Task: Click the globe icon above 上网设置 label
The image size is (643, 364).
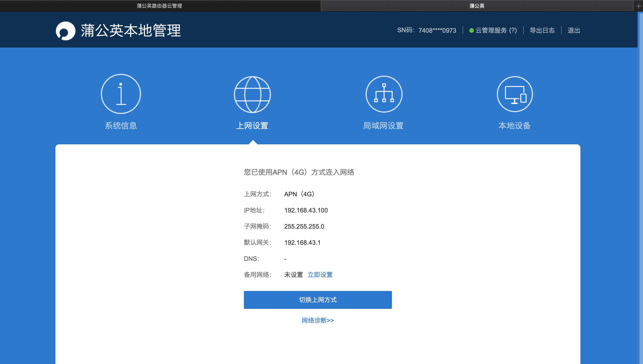Action: pyautogui.click(x=252, y=94)
